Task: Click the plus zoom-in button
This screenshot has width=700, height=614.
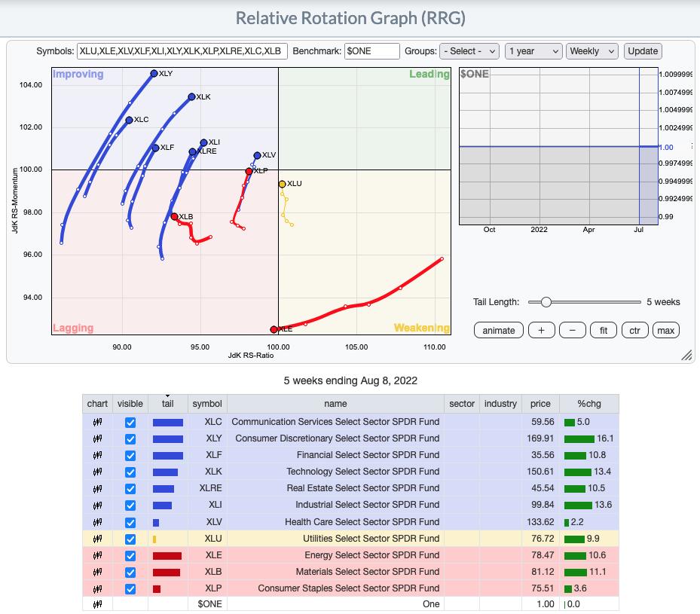Action: (541, 330)
